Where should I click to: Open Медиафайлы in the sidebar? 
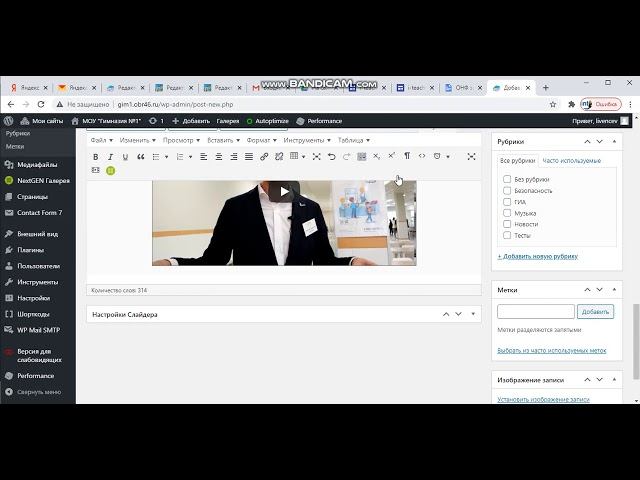[x=37, y=165]
